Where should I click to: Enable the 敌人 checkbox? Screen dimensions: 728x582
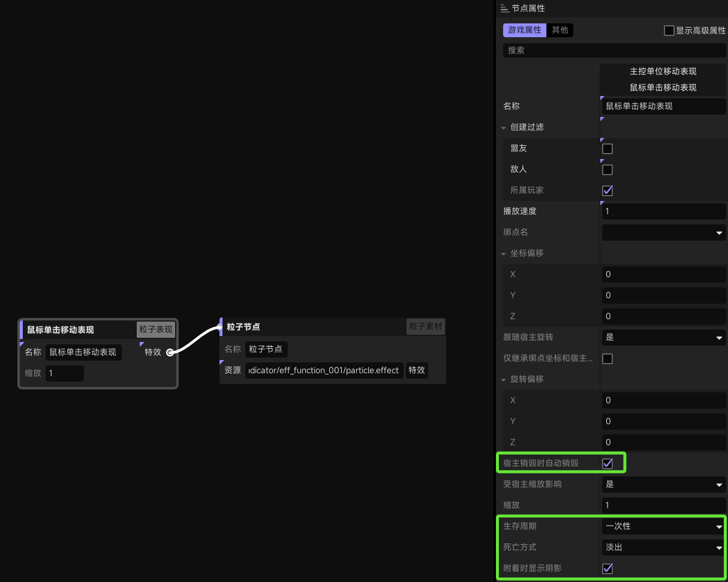pos(607,169)
